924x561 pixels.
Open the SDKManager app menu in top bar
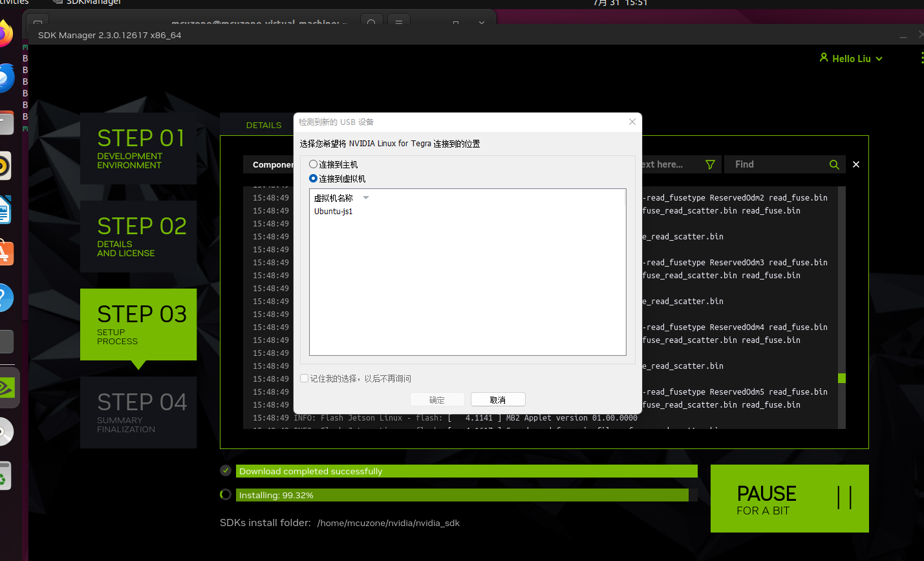87,3
